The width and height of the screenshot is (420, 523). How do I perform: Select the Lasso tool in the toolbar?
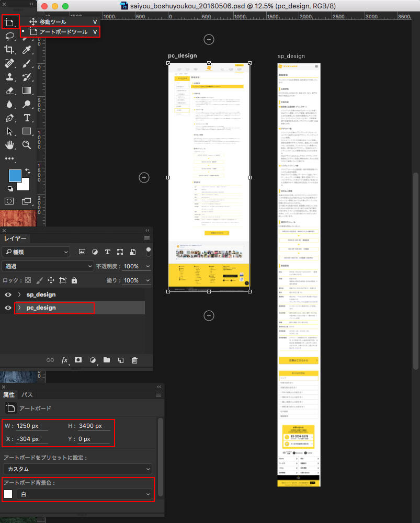(9, 36)
